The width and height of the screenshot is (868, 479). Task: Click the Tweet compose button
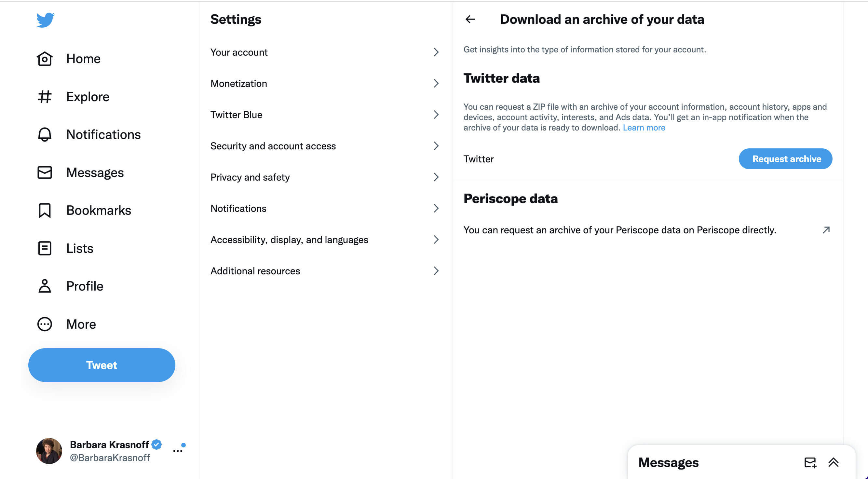tap(102, 364)
